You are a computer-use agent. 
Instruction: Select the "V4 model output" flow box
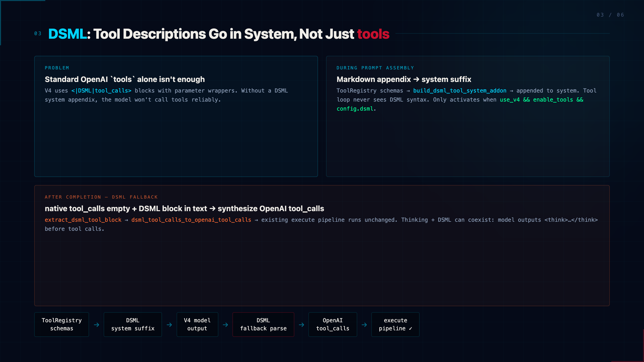click(197, 324)
